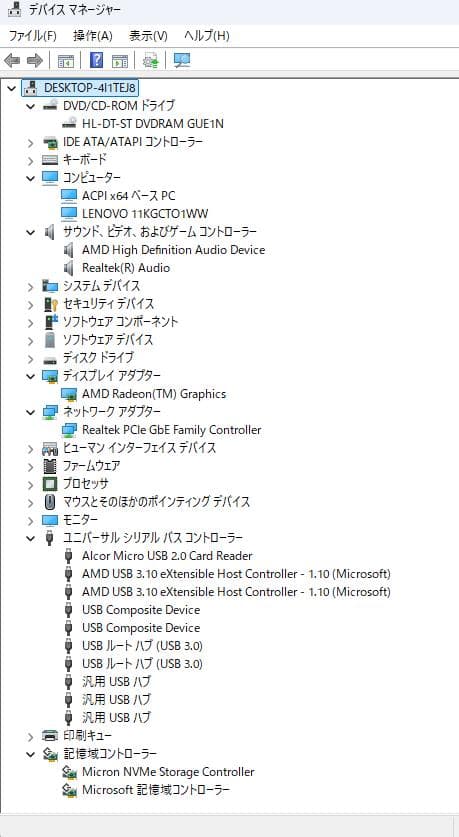Viewport: 459px width, 837px height.
Task: Click the ソフトウェア コンポーネント icon
Action: pos(50,322)
